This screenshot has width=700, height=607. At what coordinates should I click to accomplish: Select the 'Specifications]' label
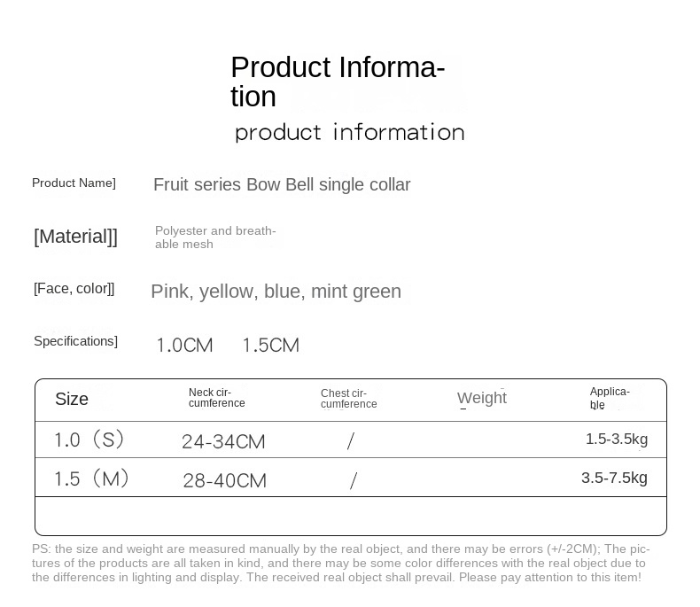pyautogui.click(x=75, y=341)
